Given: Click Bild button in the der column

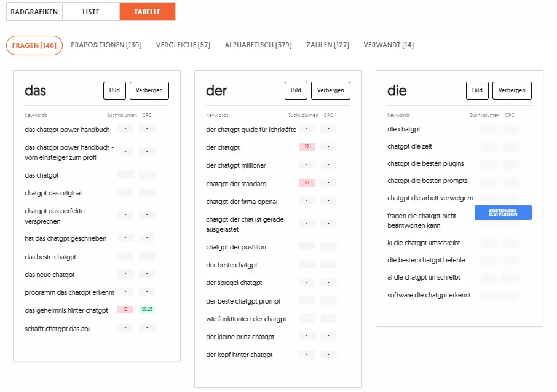Looking at the screenshot, I should tap(296, 90).
